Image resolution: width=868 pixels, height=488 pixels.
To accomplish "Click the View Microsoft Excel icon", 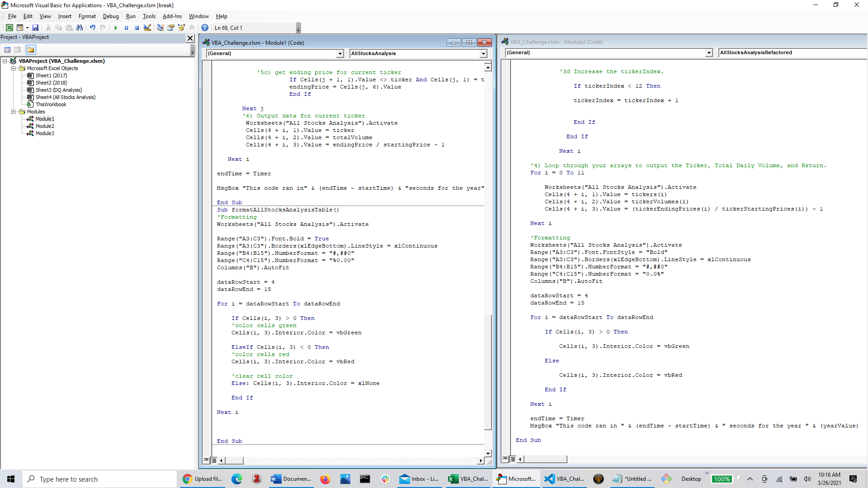I will point(9,28).
